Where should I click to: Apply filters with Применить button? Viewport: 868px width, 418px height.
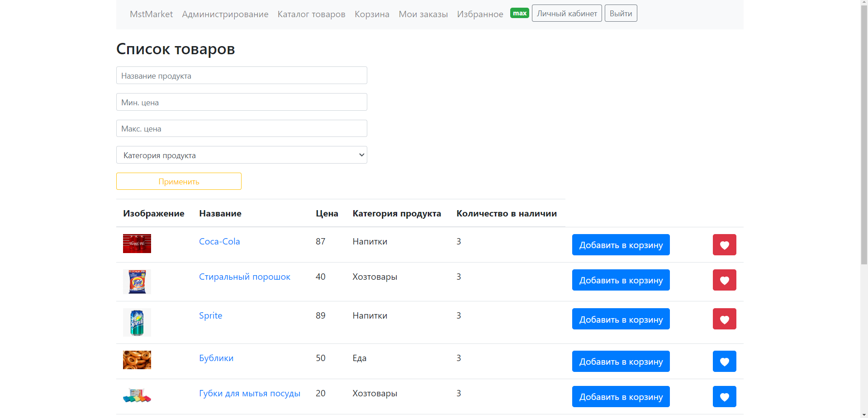[179, 181]
